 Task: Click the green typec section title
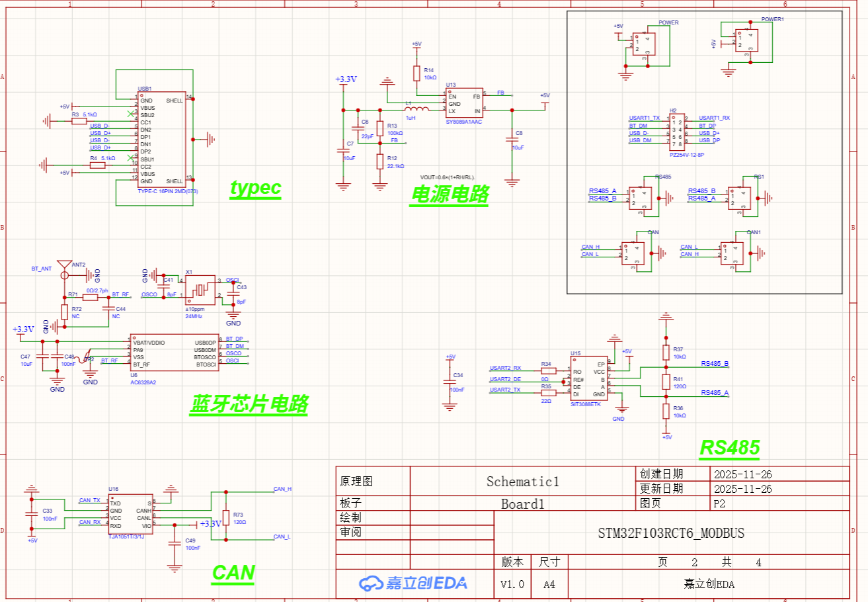pos(256,189)
